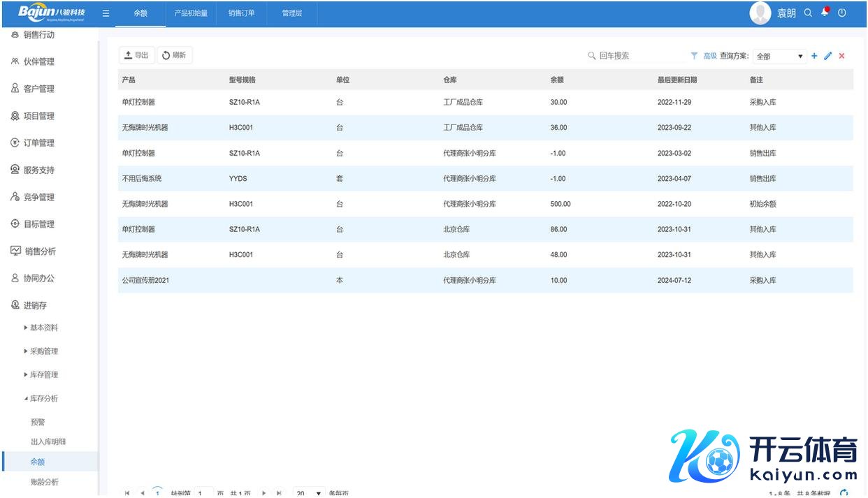Expand the 基本资料 submenu
868x498 pixels.
click(43, 328)
